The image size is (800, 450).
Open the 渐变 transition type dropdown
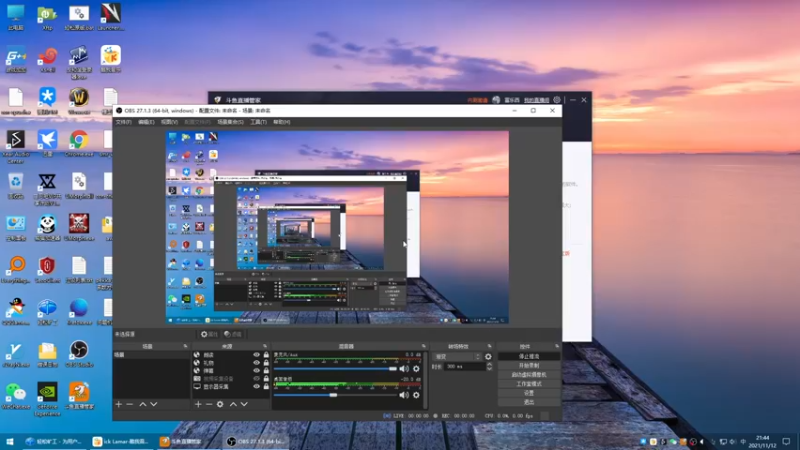[457, 357]
